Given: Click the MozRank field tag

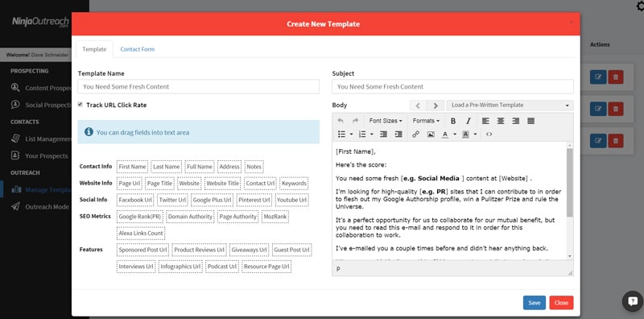Looking at the screenshot, I should coord(275,217).
